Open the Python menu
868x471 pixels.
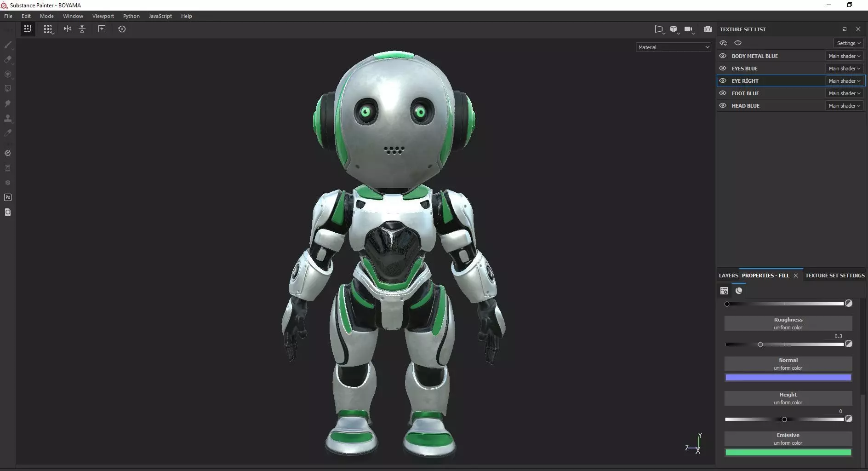point(131,16)
